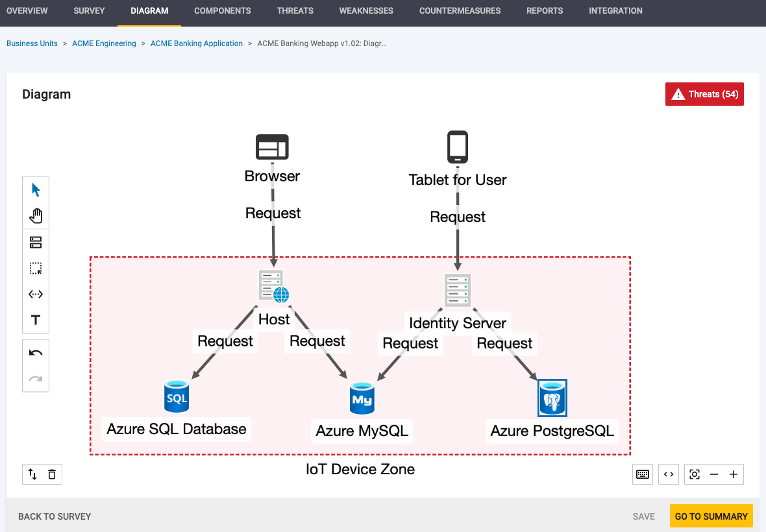Click the Identity Server text label

[458, 323]
